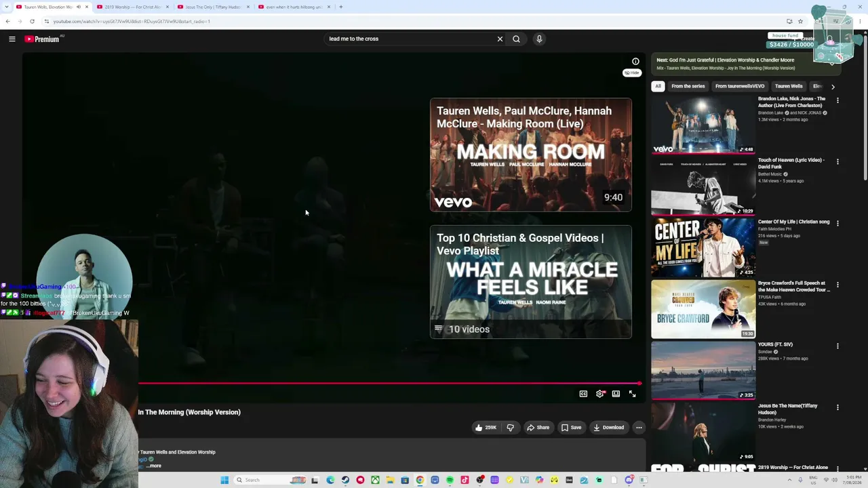Run search with magnifier button

click(516, 39)
